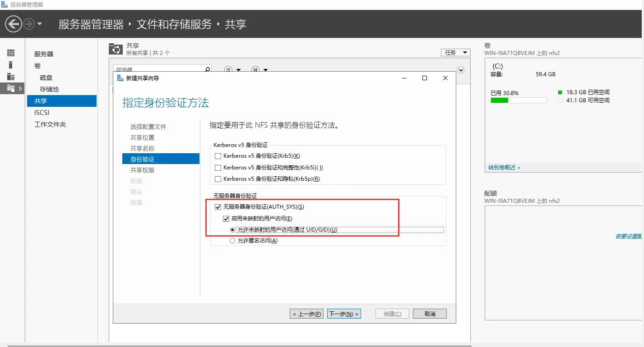Click the white 可用空间 legend square
644x347 pixels.
[560, 100]
